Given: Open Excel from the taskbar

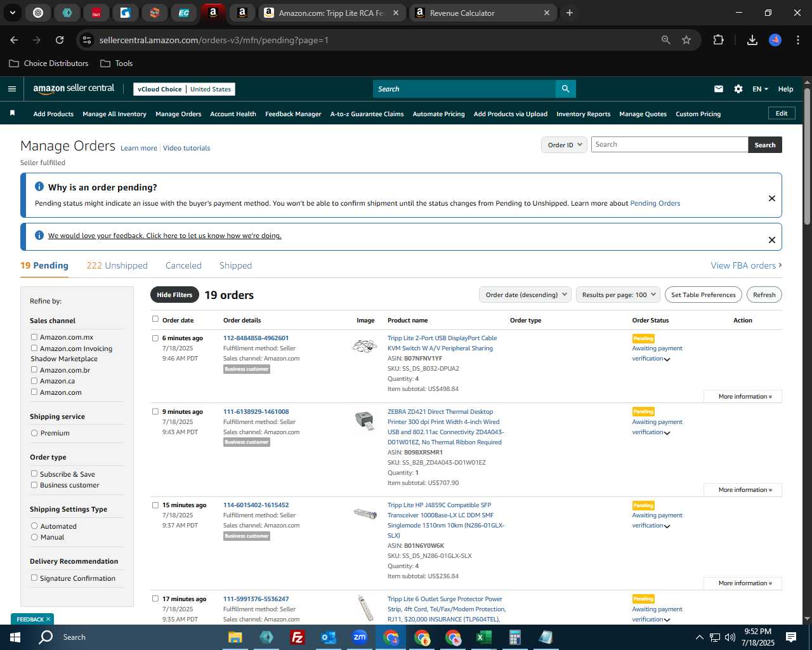Looking at the screenshot, I should click(483, 637).
